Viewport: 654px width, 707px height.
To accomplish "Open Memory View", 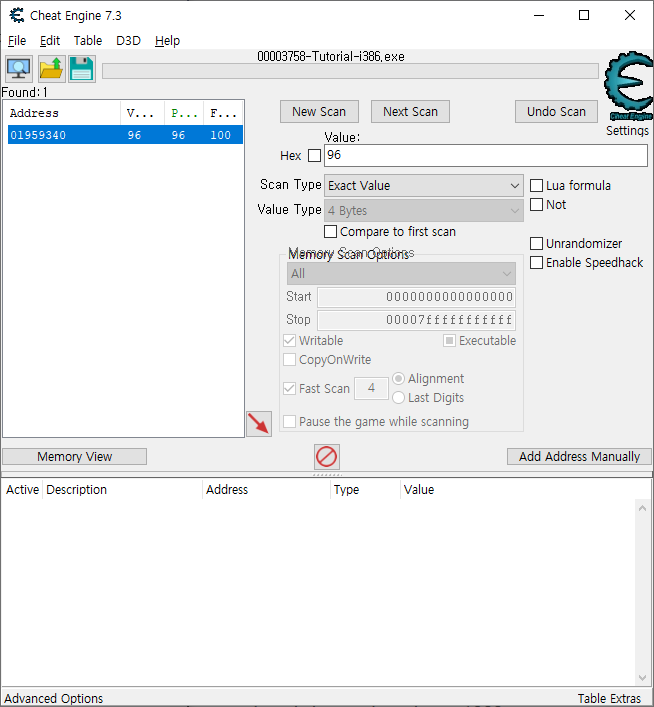I will tap(74, 456).
